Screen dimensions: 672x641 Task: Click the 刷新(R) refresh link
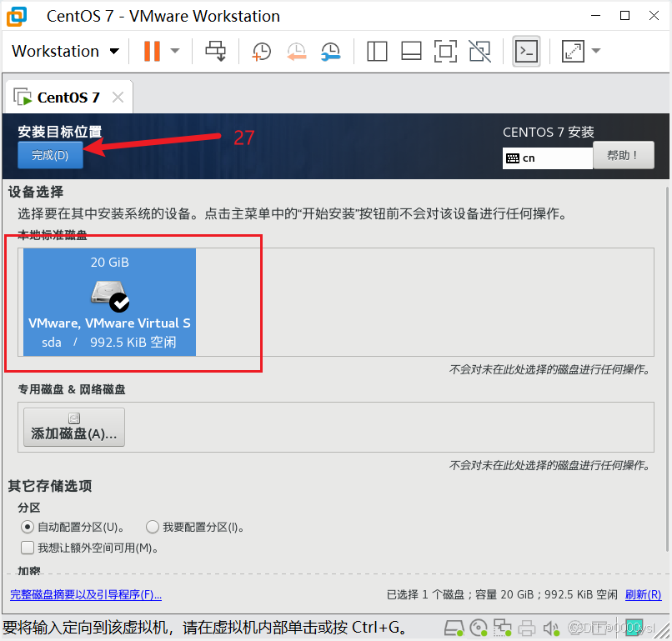[x=643, y=594]
